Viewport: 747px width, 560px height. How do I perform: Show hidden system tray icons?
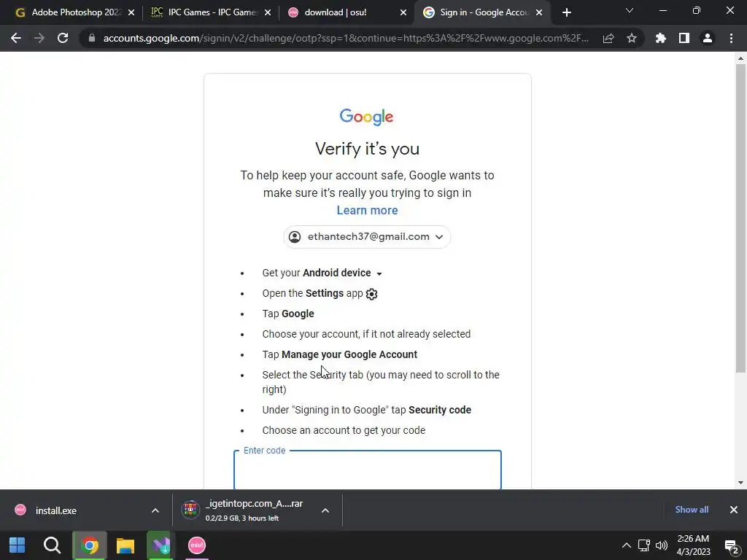click(627, 545)
